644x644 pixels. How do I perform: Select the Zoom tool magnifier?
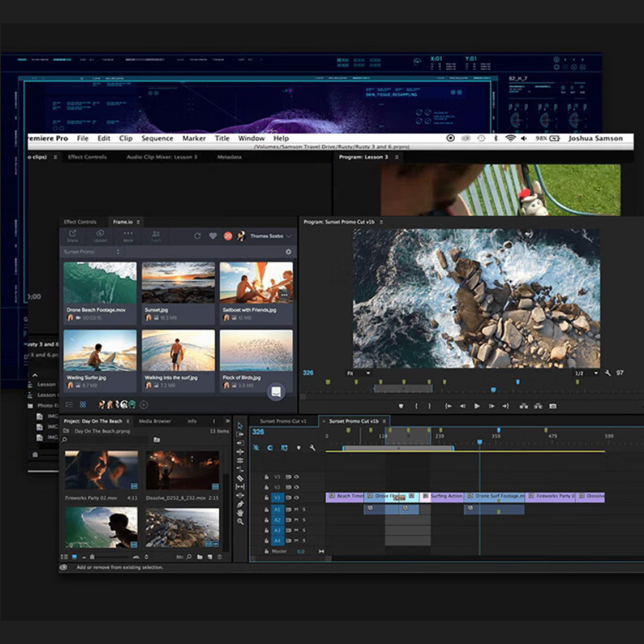(240, 522)
